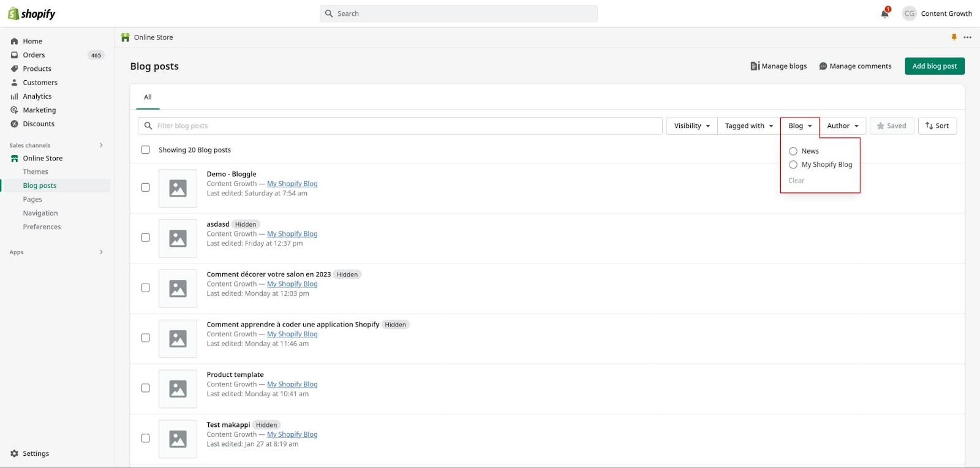The height and width of the screenshot is (468, 980).
Task: Click the Settings gear icon
Action: click(14, 454)
